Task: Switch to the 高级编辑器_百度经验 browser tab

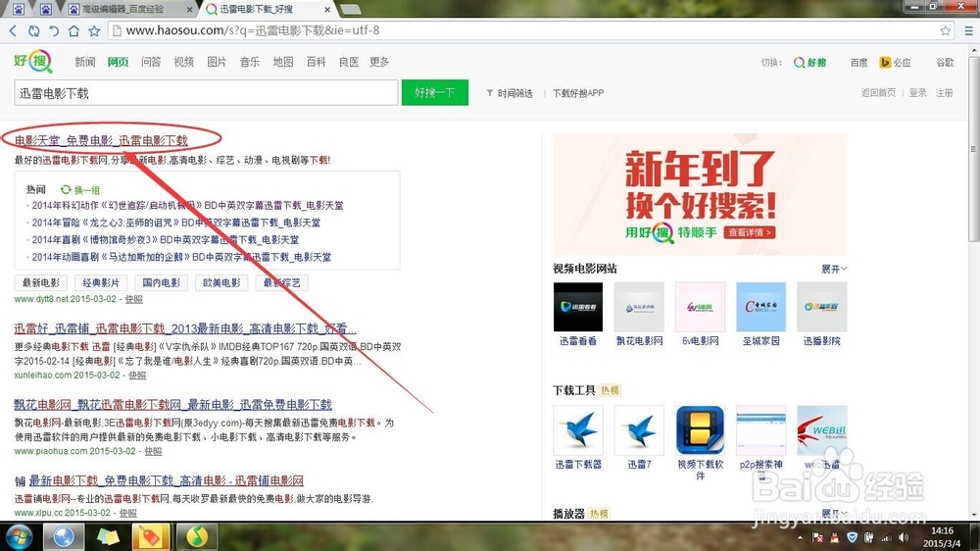Action: coord(128,9)
